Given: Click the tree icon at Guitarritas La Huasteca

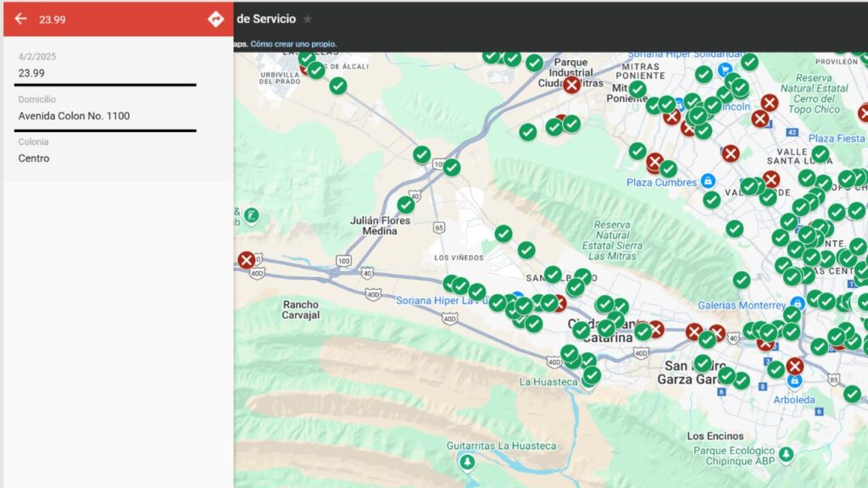Looking at the screenshot, I should [470, 463].
